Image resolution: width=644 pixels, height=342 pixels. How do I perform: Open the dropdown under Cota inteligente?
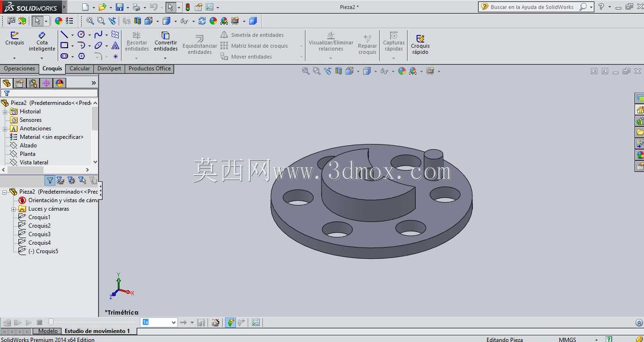click(x=42, y=58)
